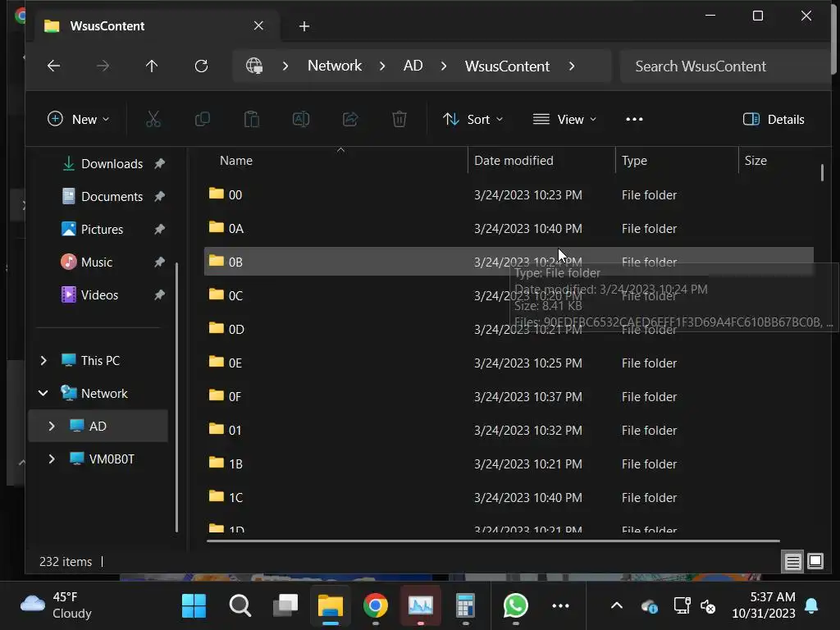Open Pictures in quick access
This screenshot has width=840, height=630.
[x=102, y=230]
